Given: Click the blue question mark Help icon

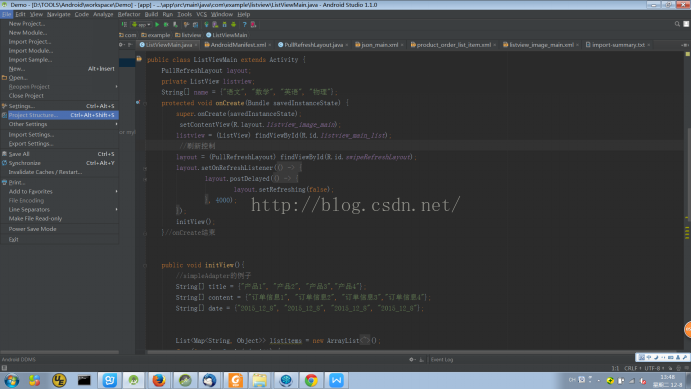Looking at the screenshot, I should pos(244,25).
